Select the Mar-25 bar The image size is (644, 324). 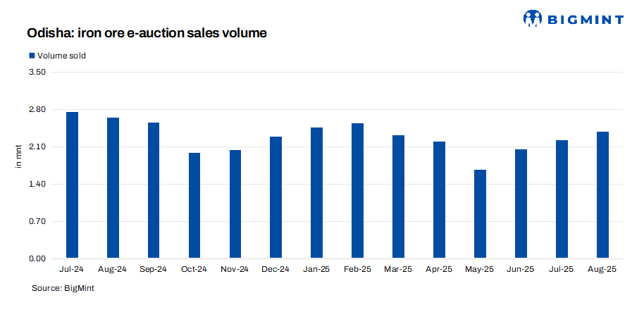(399, 197)
